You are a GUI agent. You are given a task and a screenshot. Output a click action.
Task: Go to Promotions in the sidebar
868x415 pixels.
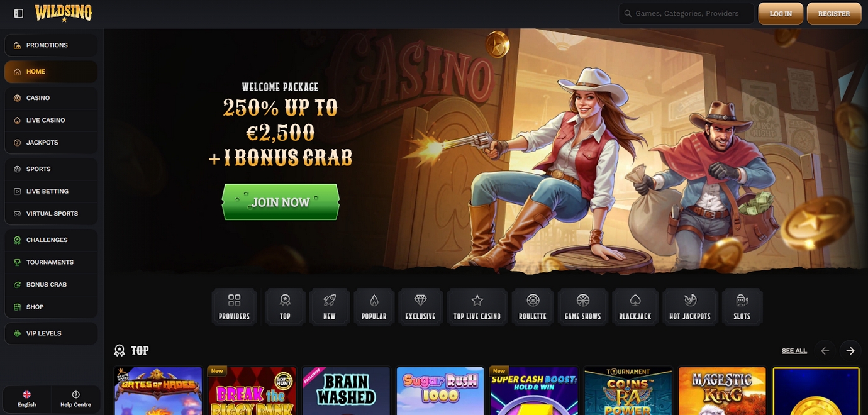pos(51,45)
